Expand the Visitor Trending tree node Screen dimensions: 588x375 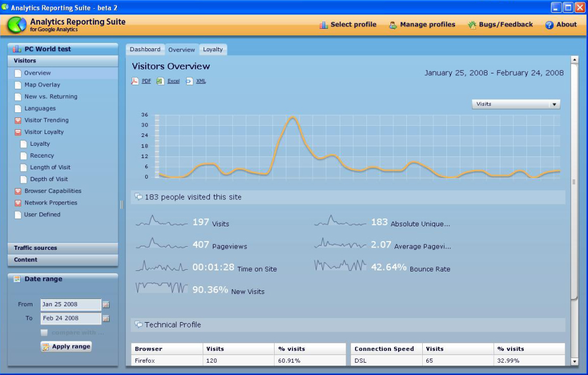pos(18,120)
